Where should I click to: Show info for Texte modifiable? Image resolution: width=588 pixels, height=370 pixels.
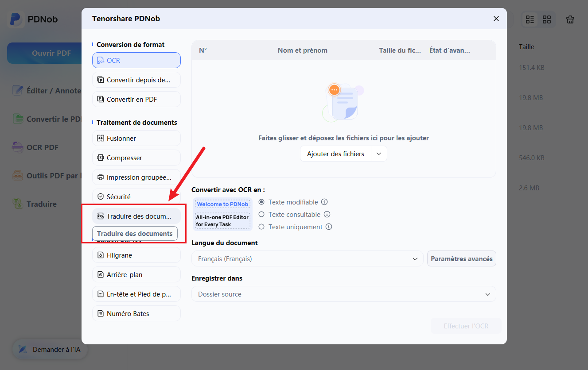324,202
